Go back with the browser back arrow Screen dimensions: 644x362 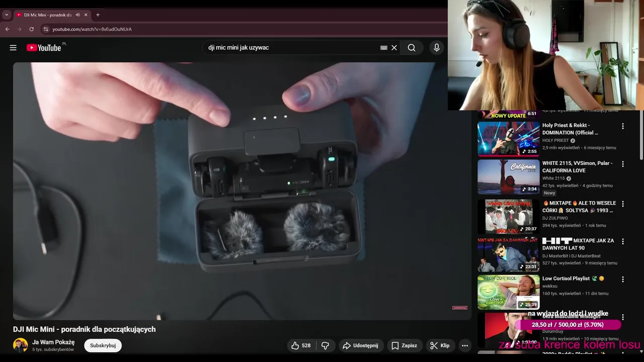point(8,29)
